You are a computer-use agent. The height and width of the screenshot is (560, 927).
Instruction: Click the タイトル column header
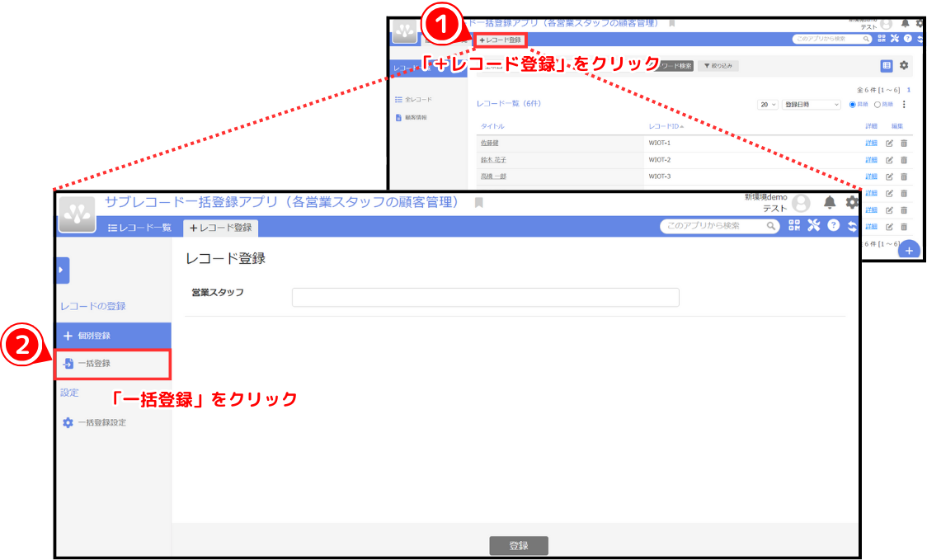(x=492, y=126)
